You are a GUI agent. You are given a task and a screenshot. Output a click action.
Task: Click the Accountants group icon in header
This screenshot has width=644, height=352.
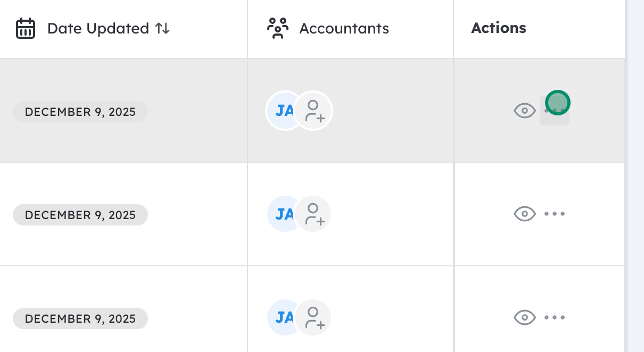pyautogui.click(x=277, y=29)
